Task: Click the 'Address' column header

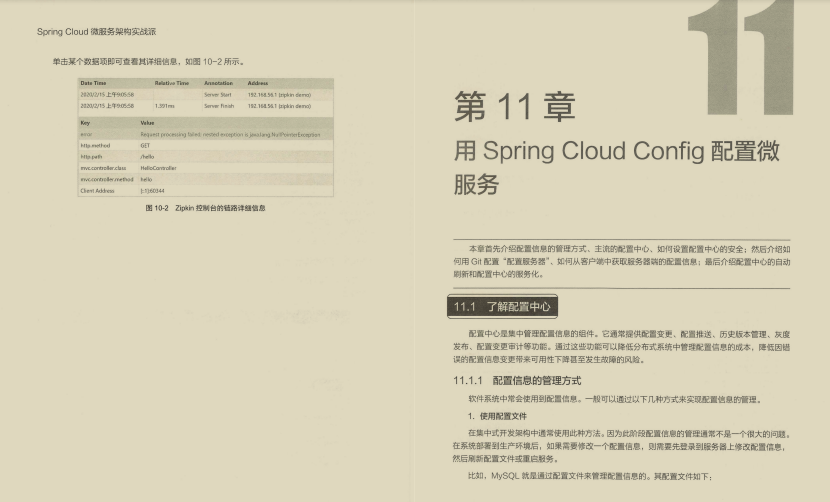Action: (x=258, y=83)
